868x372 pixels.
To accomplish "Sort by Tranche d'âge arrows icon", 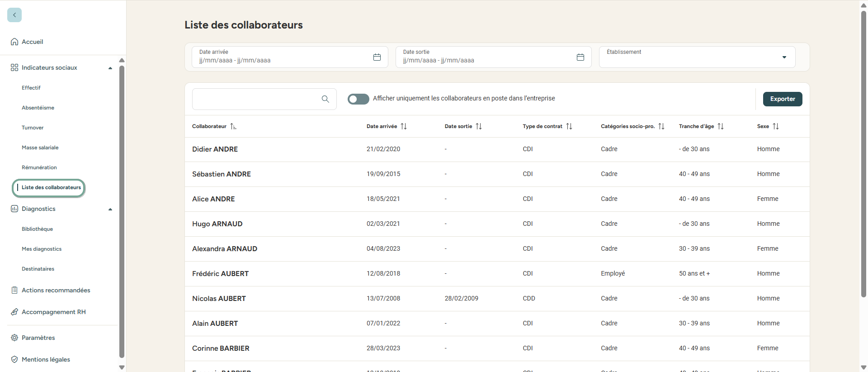I will tap(721, 126).
